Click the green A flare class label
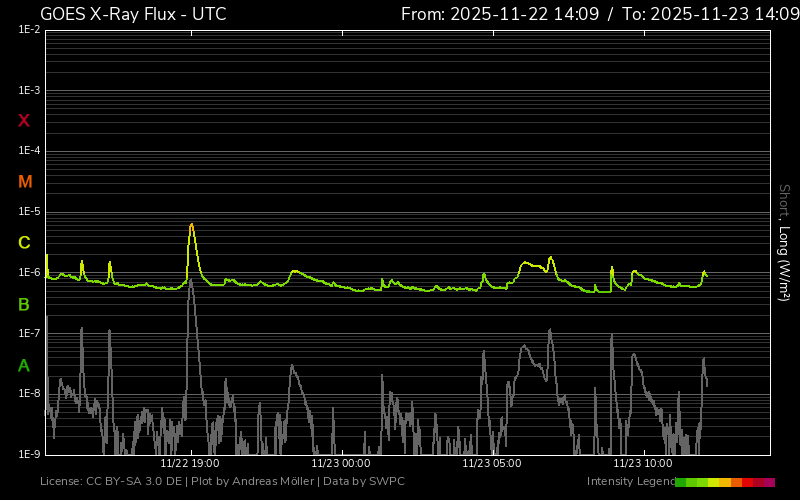This screenshot has width=800, height=500. click(24, 365)
